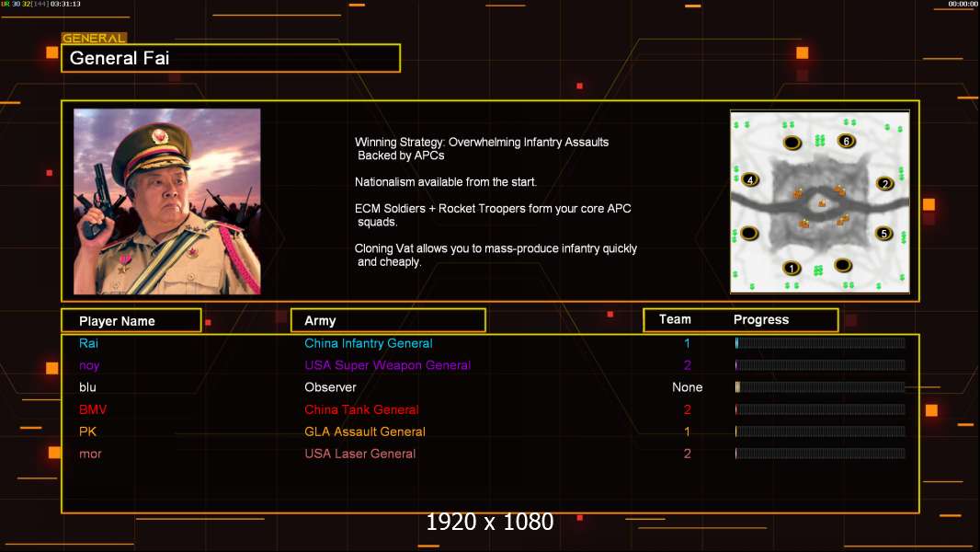Click Rai's loading progress bar

point(820,342)
